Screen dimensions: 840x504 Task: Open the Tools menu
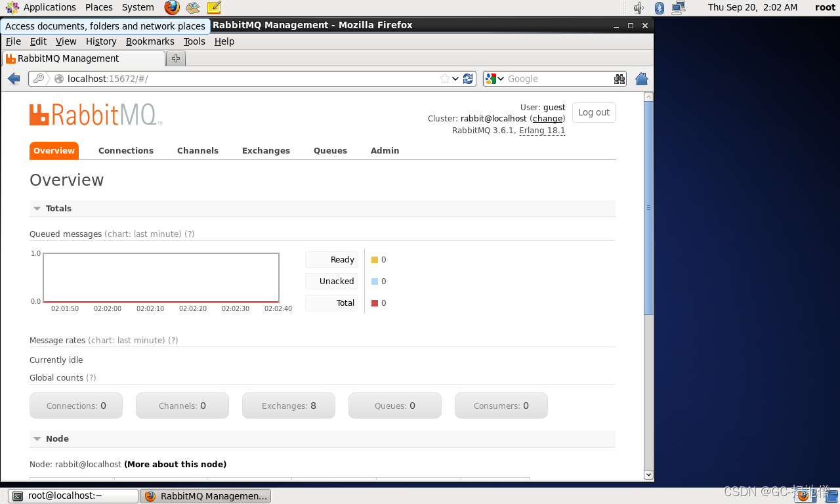pos(194,41)
